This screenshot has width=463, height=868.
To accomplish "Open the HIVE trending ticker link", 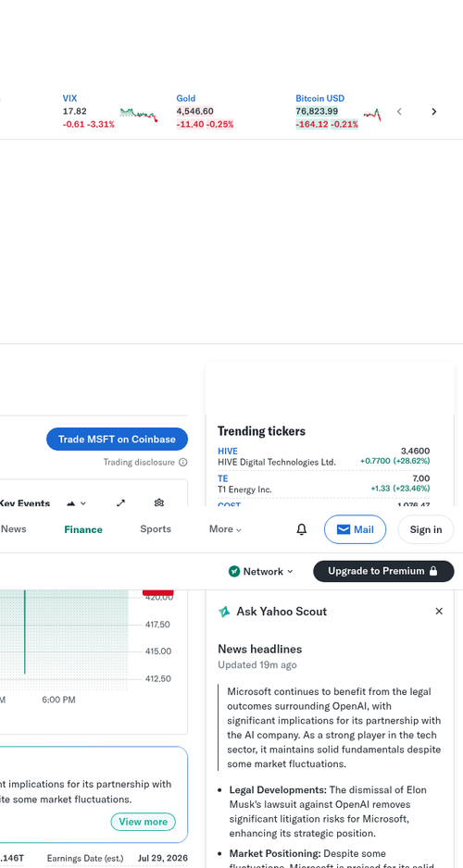I will (228, 452).
